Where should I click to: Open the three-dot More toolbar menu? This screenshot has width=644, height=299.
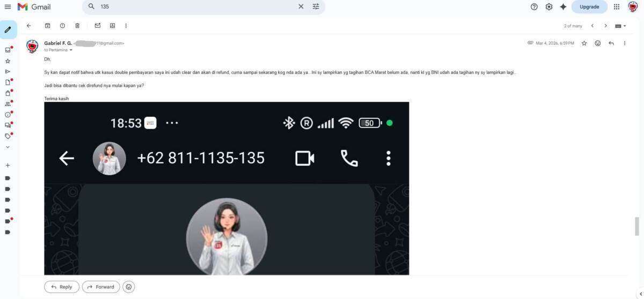(x=126, y=26)
